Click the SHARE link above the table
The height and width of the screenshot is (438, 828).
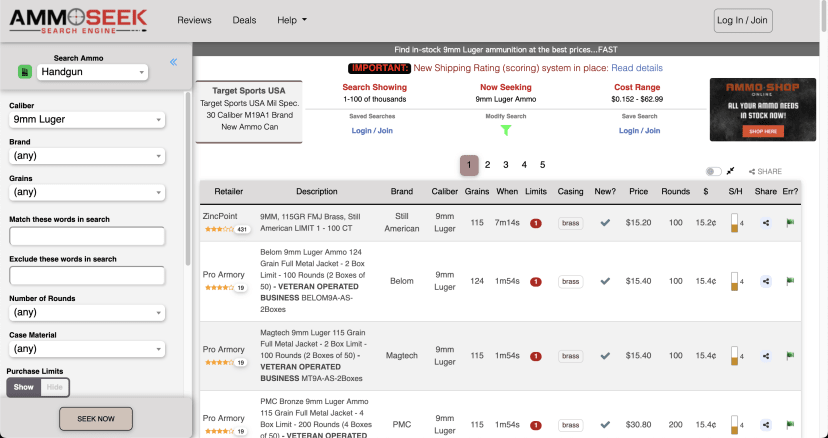pos(765,171)
